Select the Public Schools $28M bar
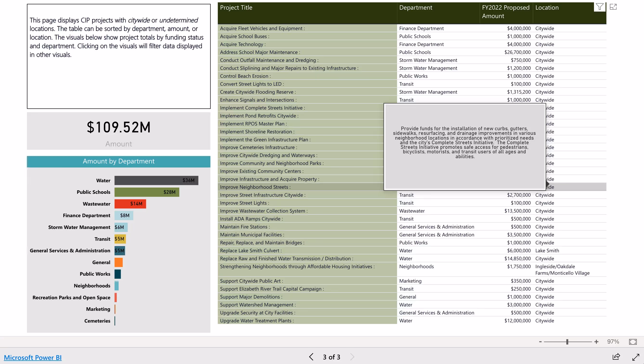The height and width of the screenshot is (364, 644). point(147,192)
